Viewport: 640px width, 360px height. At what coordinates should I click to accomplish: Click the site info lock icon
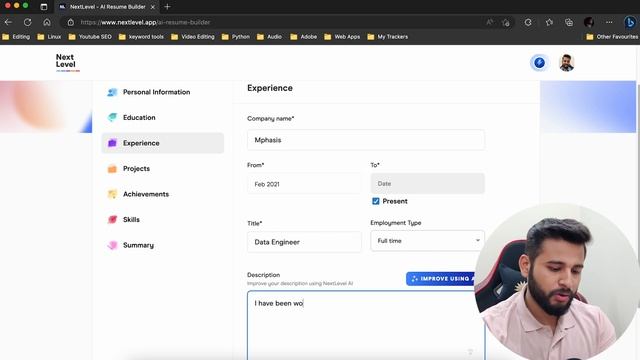tap(71, 22)
